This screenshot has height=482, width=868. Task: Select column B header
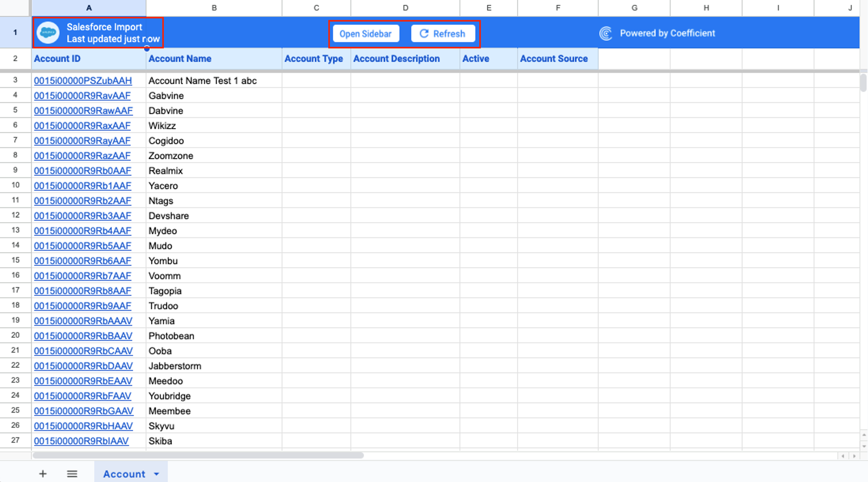214,8
